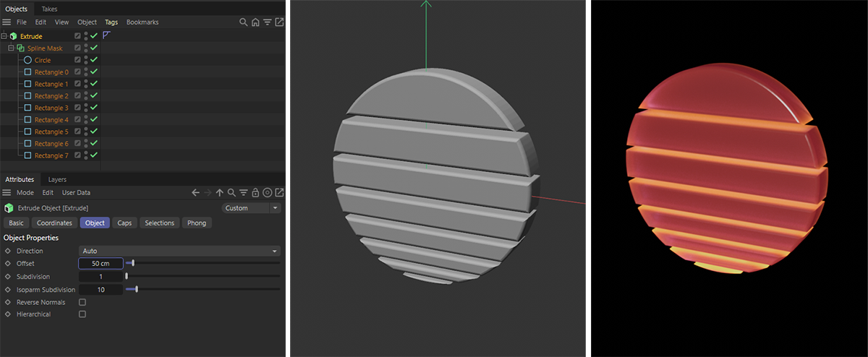Click the up arrow in Attributes panel
Viewport: 868px width, 357px height.
219,193
